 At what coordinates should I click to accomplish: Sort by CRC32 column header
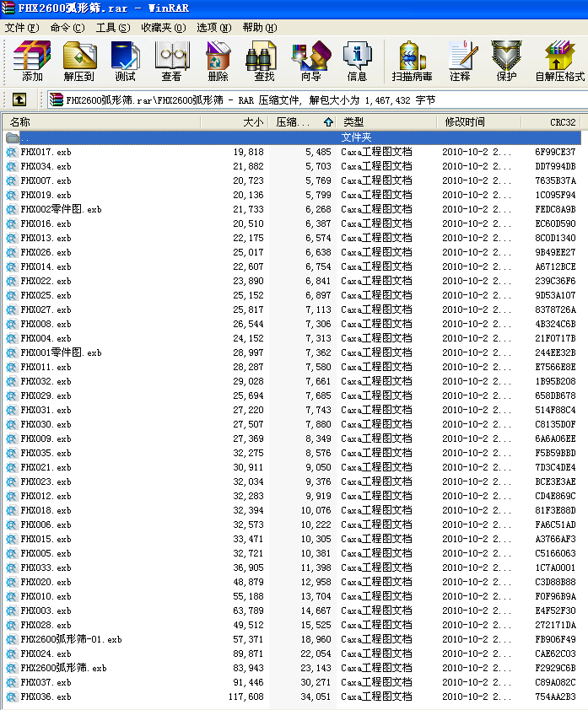tap(552, 121)
